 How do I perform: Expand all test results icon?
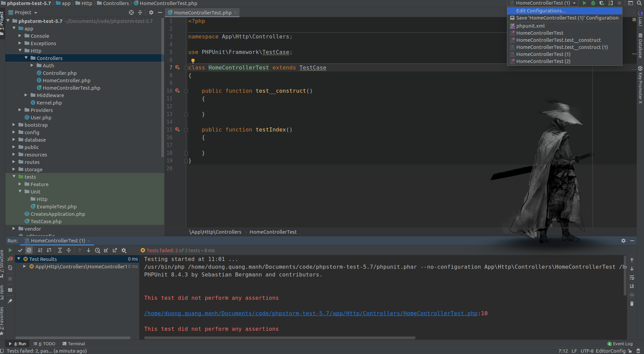(60, 250)
